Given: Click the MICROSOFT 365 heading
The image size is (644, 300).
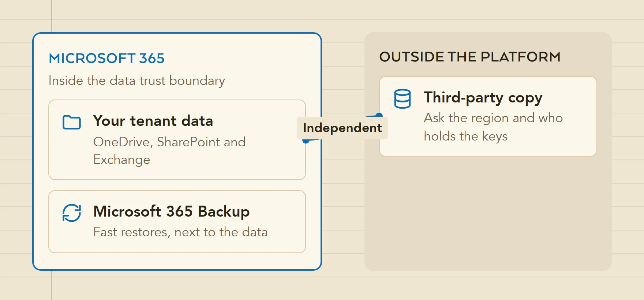Looking at the screenshot, I should (x=106, y=58).
